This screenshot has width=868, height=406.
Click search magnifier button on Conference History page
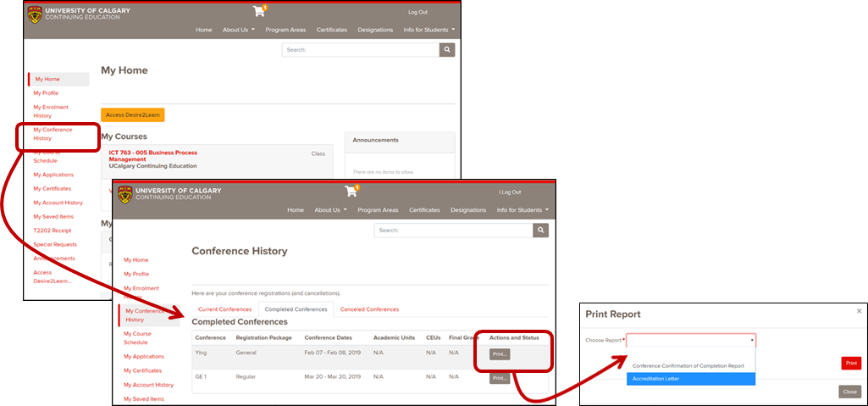540,230
